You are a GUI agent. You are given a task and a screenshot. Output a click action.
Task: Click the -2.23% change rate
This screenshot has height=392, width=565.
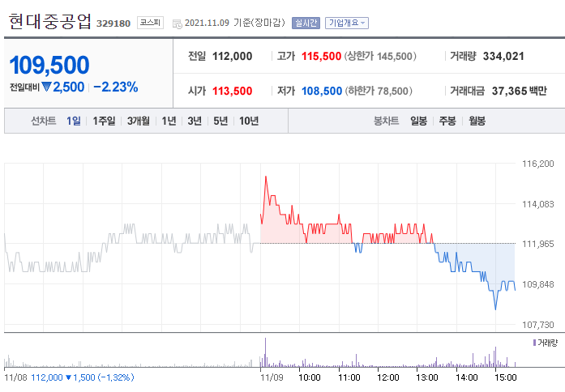pos(116,87)
